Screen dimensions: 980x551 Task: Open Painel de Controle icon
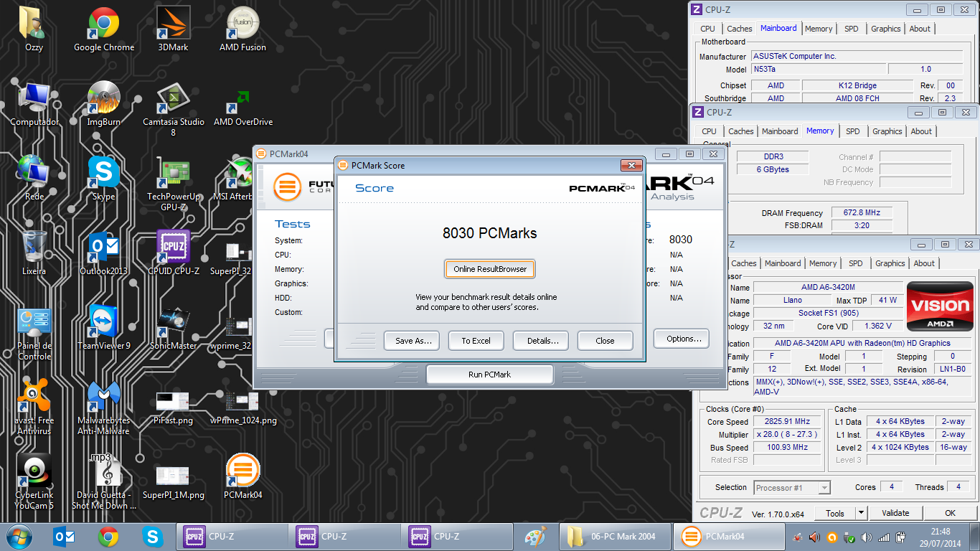pyautogui.click(x=34, y=332)
